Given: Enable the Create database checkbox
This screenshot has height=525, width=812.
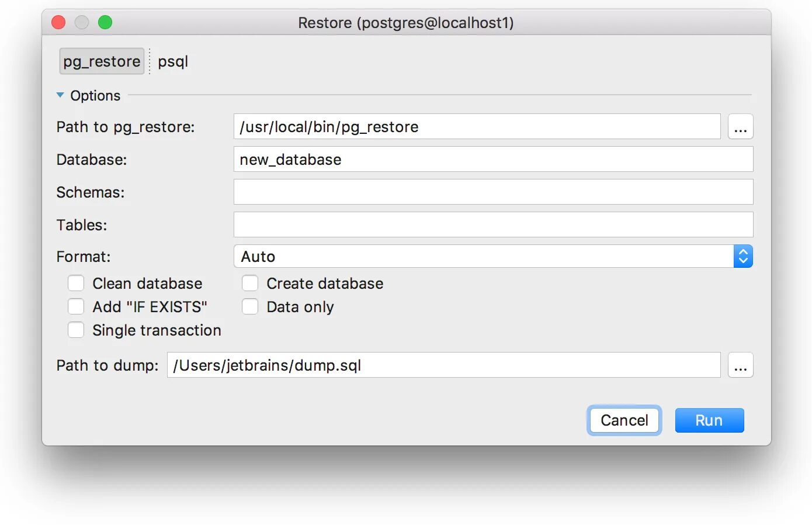Looking at the screenshot, I should (250, 284).
